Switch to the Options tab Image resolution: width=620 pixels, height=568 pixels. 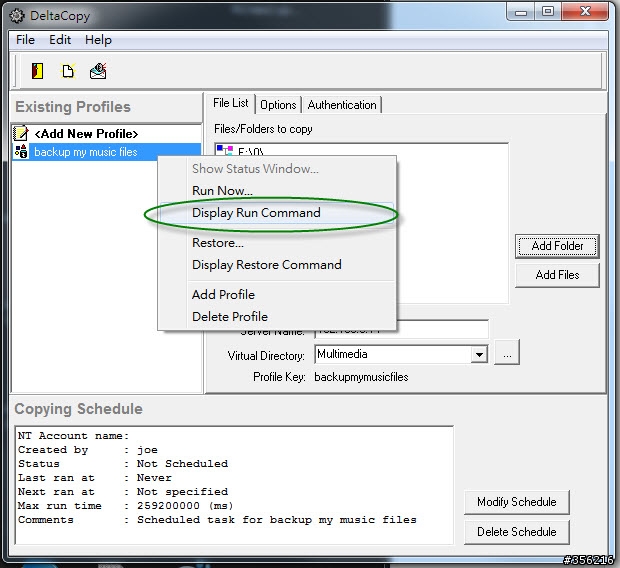278,105
